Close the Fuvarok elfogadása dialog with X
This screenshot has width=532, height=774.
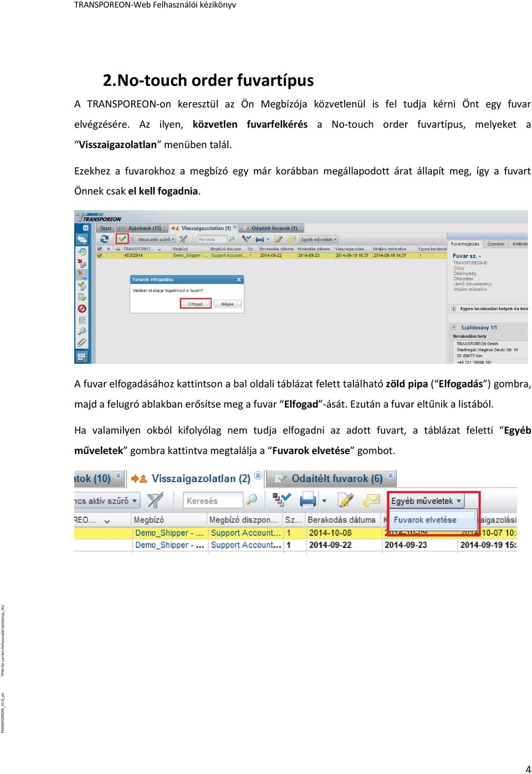tap(239, 279)
